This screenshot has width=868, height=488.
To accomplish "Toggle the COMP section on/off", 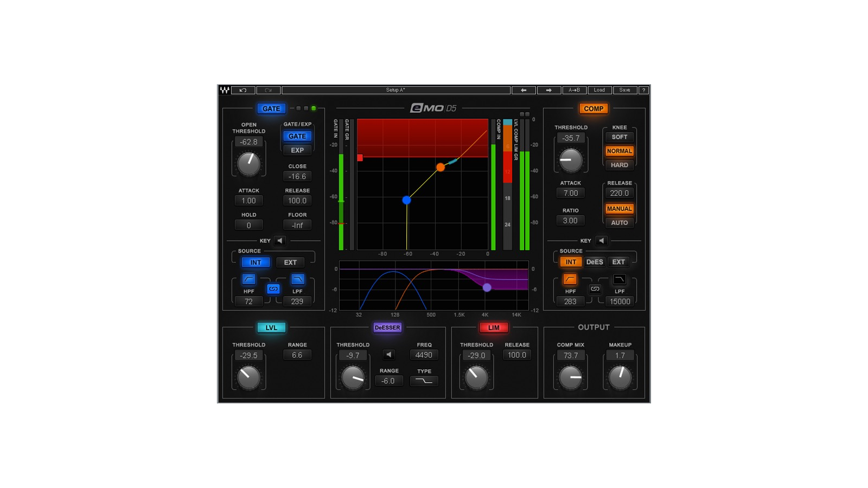I will 593,108.
